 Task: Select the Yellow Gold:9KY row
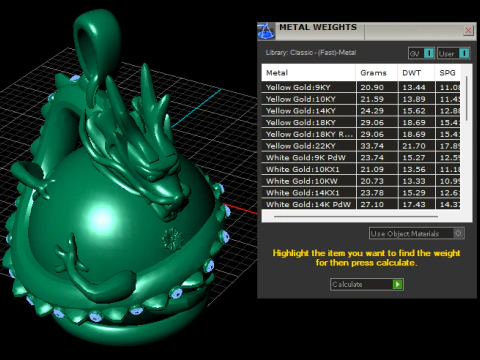[x=361, y=87]
